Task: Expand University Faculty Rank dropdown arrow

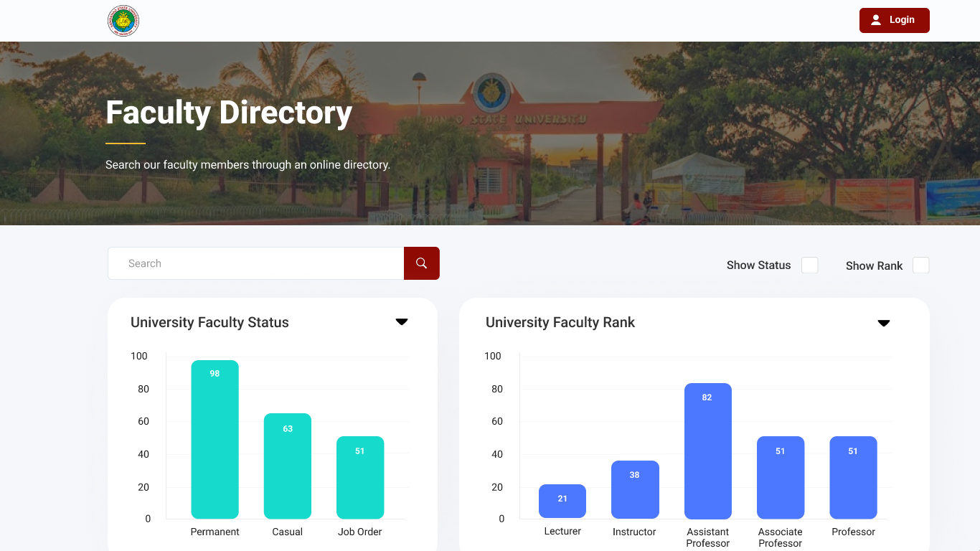Action: [x=884, y=324]
